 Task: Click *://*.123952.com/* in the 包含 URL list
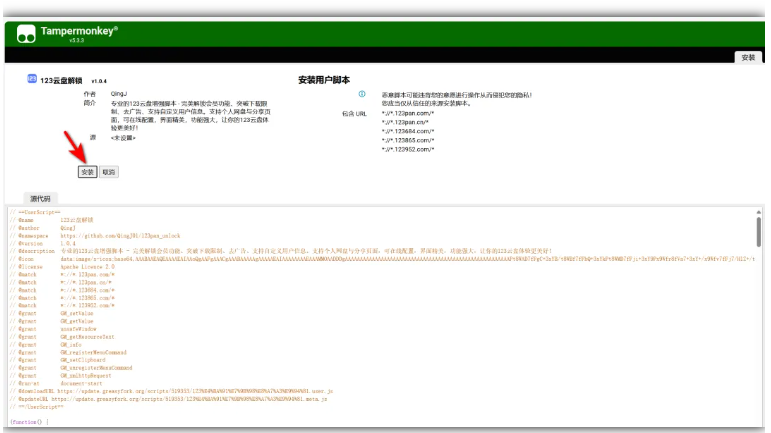click(x=408, y=149)
